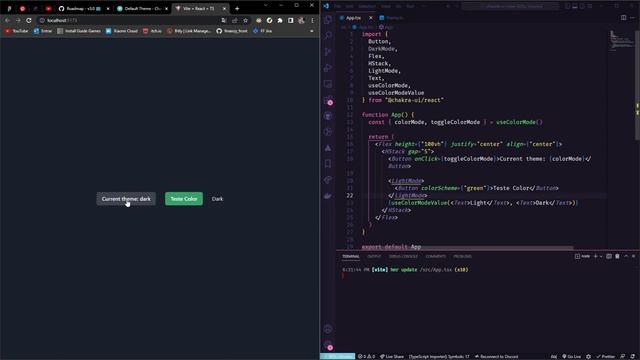Open the Bitly Link Manager bookmark
The height and width of the screenshot is (360, 640).
point(189,31)
